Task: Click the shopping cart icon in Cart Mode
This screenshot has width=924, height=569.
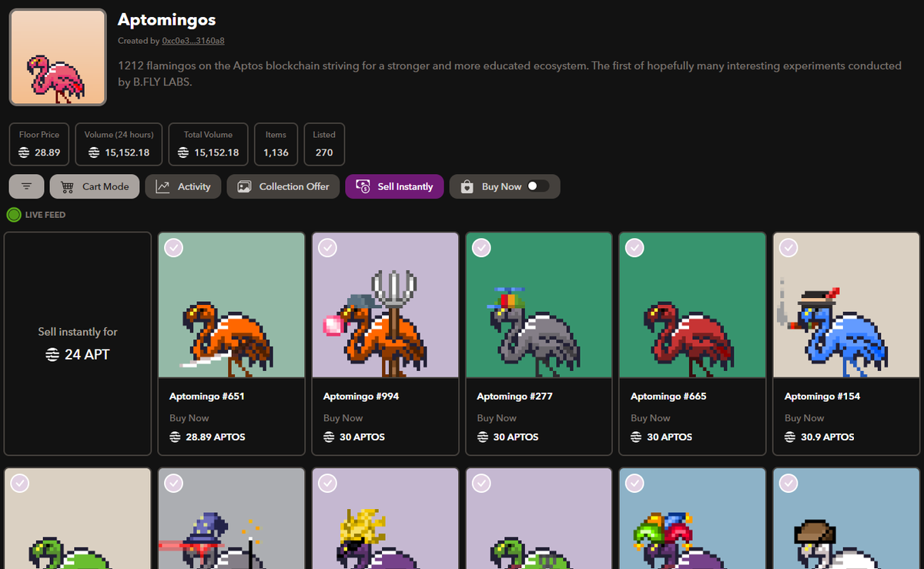Action: [x=67, y=186]
